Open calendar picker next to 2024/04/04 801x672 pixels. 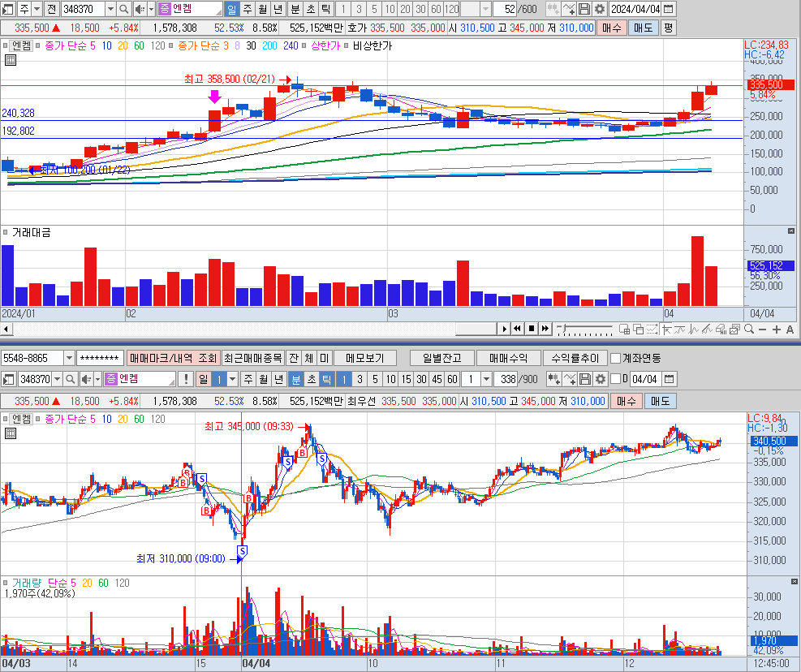(x=668, y=9)
